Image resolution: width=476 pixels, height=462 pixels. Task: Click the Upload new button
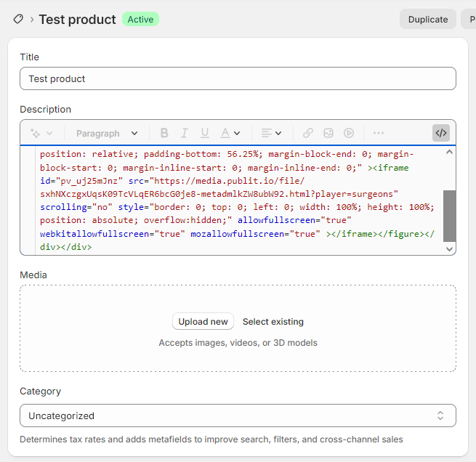203,321
